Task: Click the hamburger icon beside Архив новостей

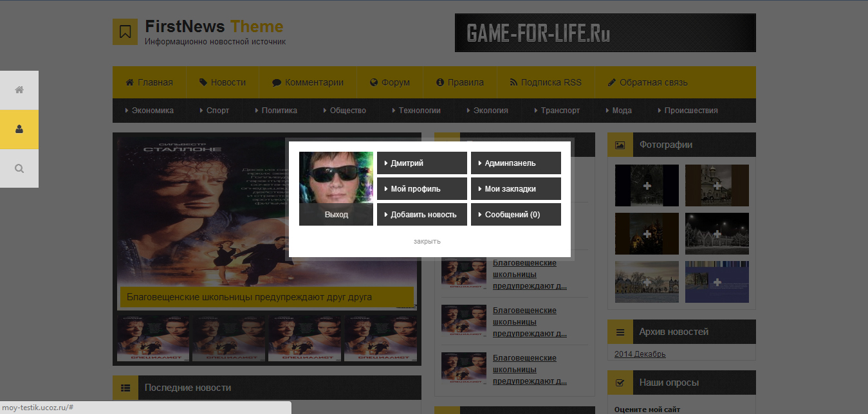Action: tap(620, 332)
